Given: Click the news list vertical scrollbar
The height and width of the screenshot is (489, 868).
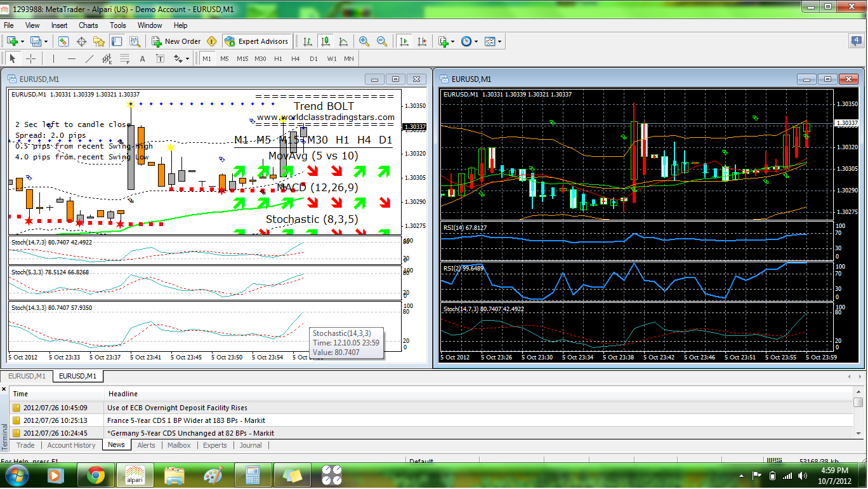Looking at the screenshot, I should click(x=858, y=413).
